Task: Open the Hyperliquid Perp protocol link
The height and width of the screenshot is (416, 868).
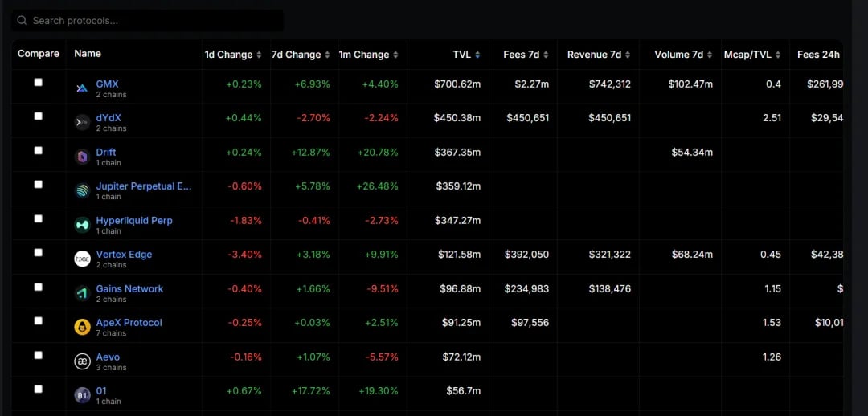Action: [x=134, y=221]
